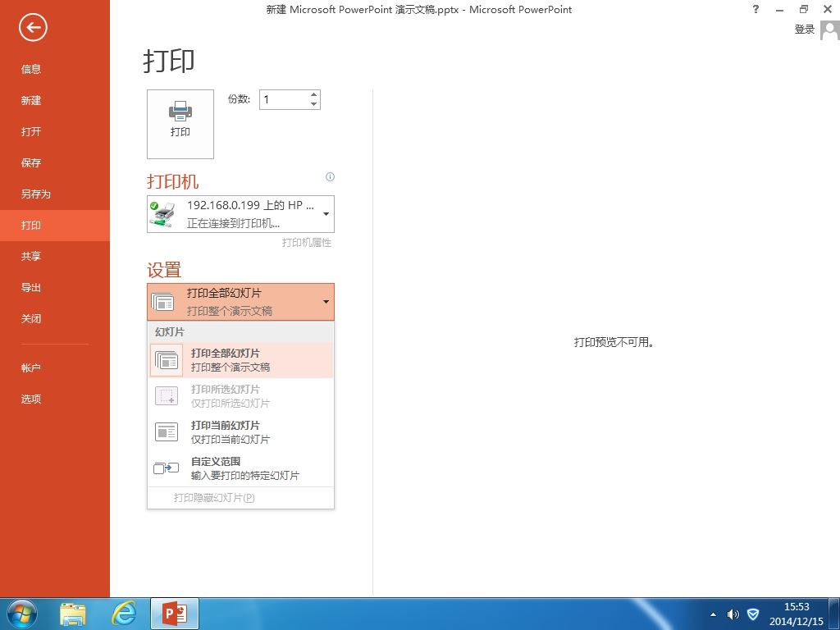Click the security shield tray icon
This screenshot has width=840, height=630.
click(x=753, y=614)
